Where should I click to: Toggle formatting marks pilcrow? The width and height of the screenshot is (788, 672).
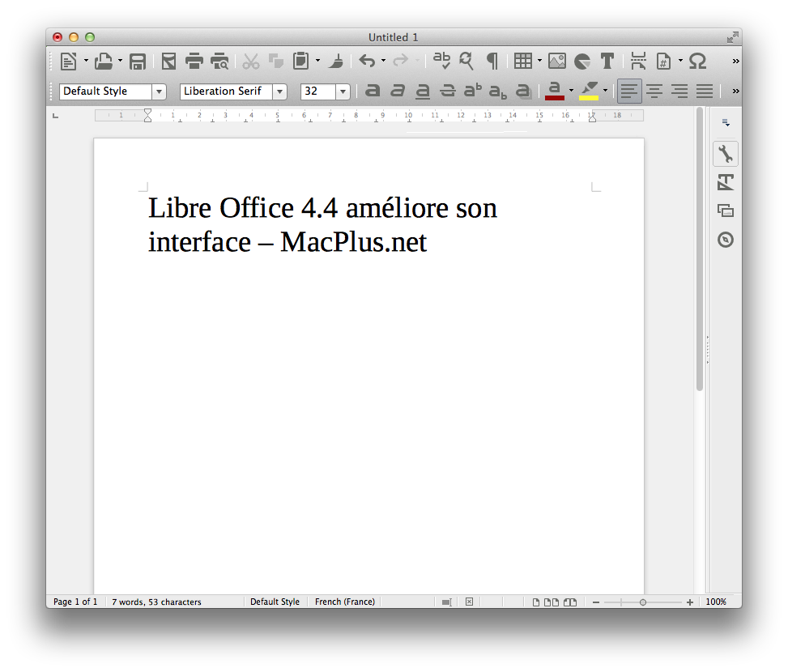point(492,62)
